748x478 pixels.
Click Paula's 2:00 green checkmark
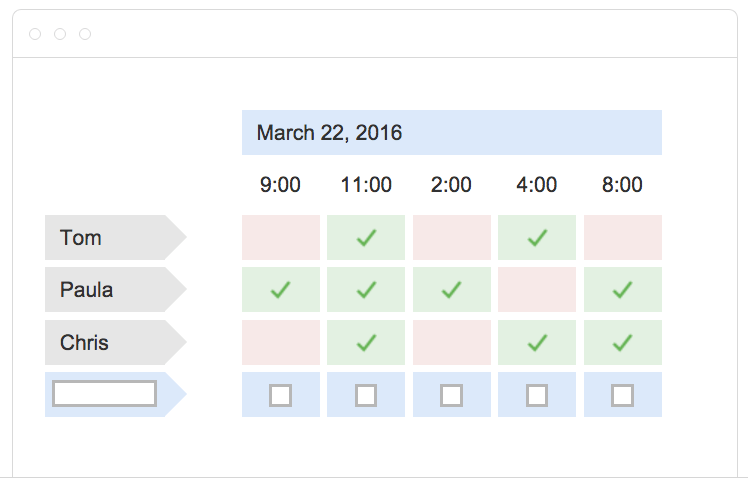[451, 290]
